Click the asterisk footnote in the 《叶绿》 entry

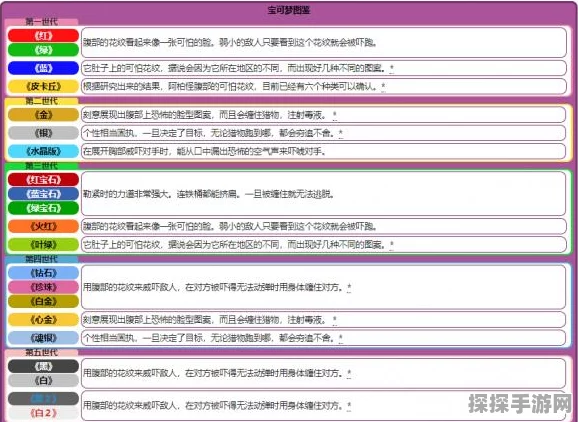pos(391,244)
